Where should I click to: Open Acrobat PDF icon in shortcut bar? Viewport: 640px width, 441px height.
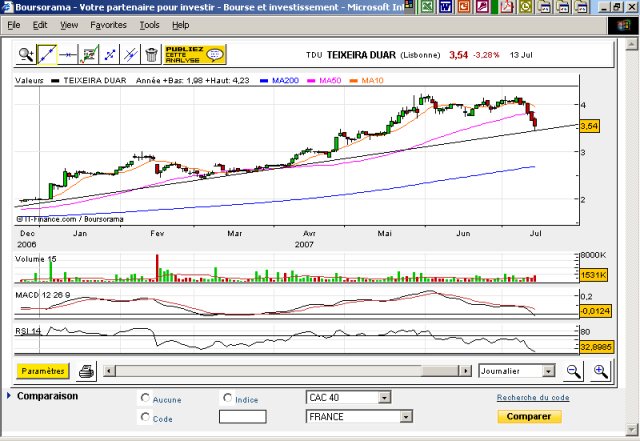pyautogui.click(x=507, y=7)
